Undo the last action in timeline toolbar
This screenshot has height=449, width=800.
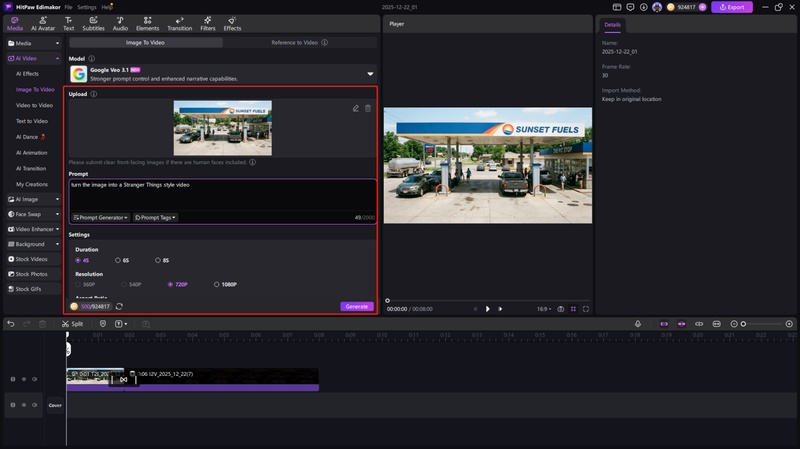(x=11, y=323)
